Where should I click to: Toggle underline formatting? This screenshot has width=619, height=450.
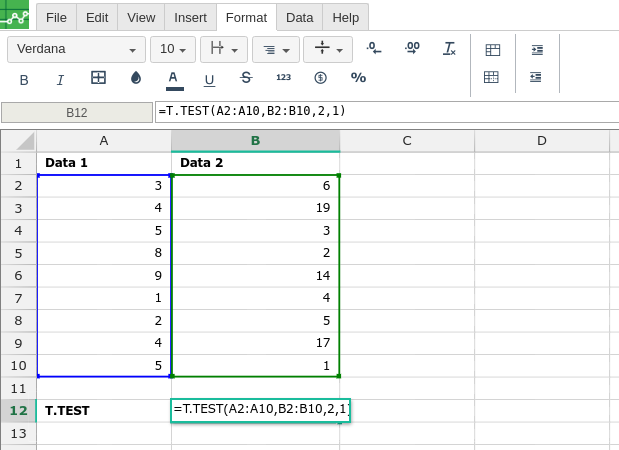[209, 79]
